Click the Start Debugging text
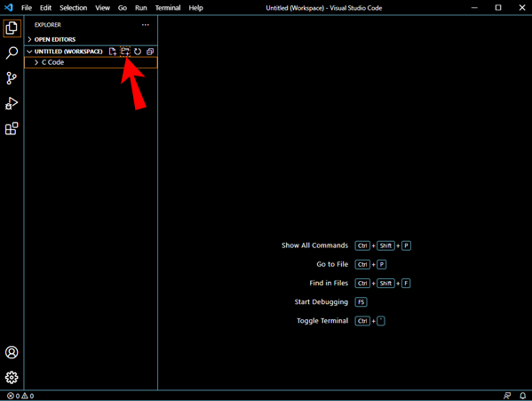The width and height of the screenshot is (532, 401). click(x=321, y=301)
